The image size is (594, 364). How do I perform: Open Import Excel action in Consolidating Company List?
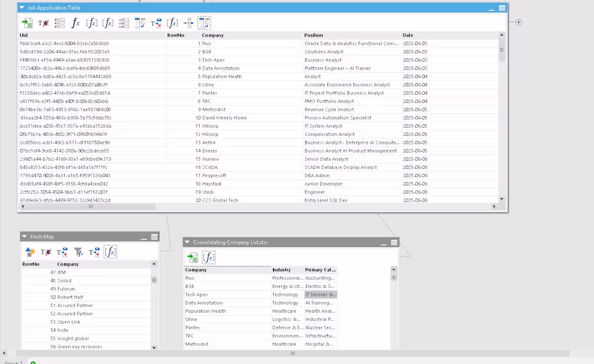click(193, 258)
